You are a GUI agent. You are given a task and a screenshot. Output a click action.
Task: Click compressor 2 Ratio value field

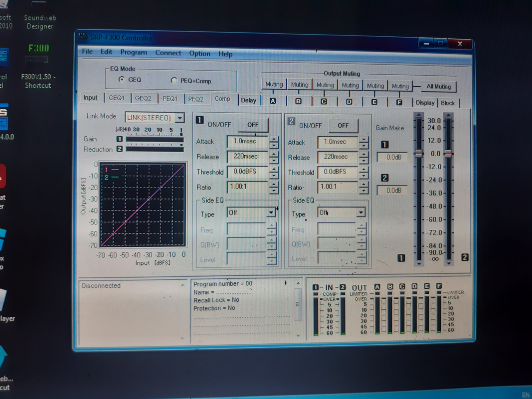pos(338,187)
